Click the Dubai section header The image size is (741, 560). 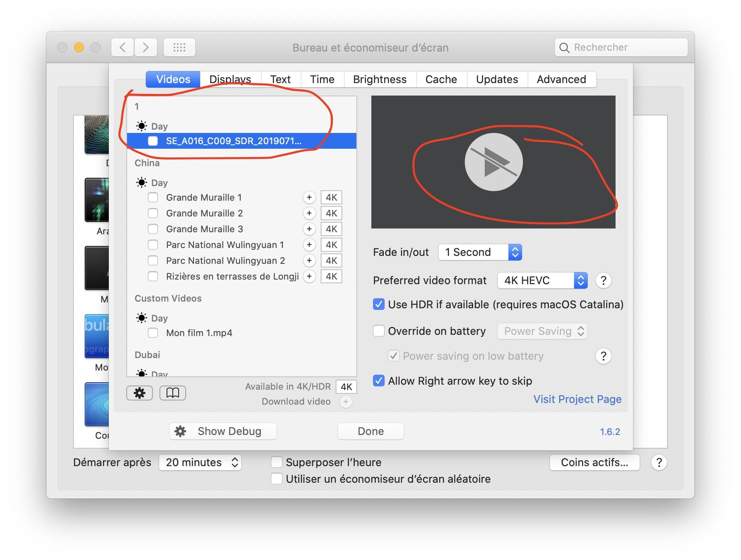point(147,355)
